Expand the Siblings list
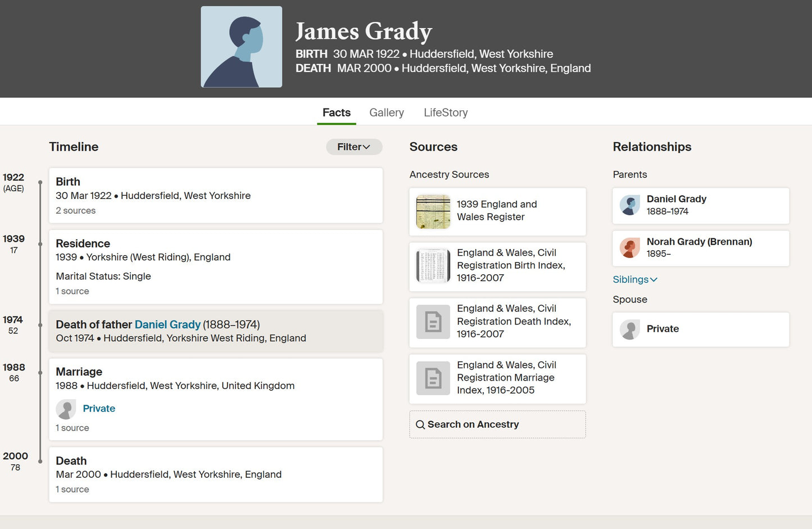Viewport: 812px width, 529px height. point(635,279)
